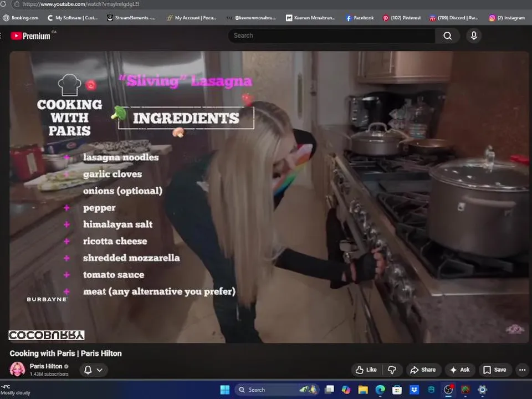This screenshot has height=399, width=532.
Task: Click the browser address bar URL
Action: (x=81, y=4)
